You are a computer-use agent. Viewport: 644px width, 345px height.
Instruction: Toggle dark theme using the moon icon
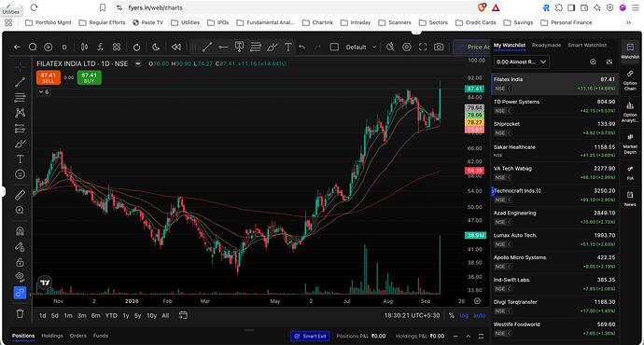156,48
